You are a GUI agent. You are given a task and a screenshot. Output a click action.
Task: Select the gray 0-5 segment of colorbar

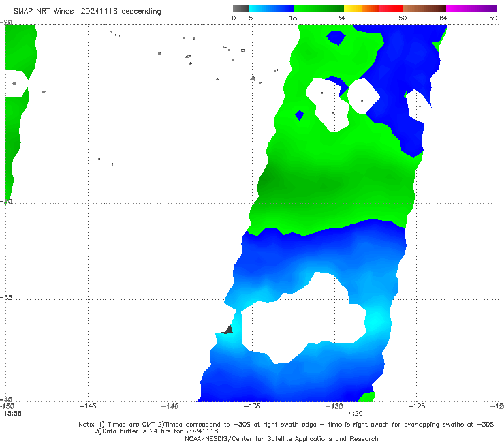pos(241,8)
